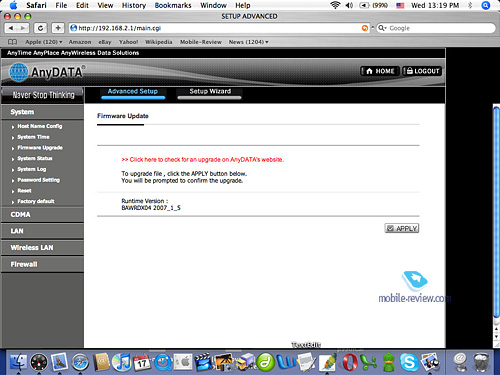This screenshot has width=500, height=375.
Task: Open System Log in the sidebar
Action: pyautogui.click(x=32, y=169)
